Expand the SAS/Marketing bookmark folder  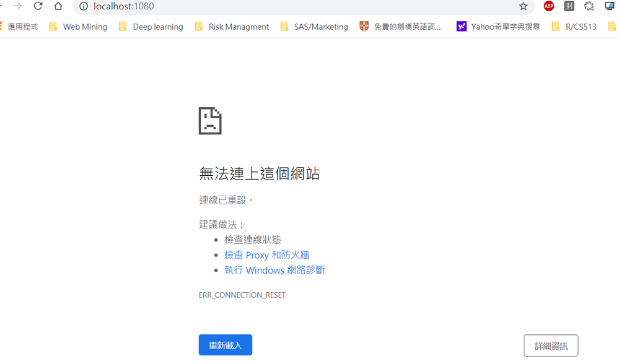click(314, 27)
